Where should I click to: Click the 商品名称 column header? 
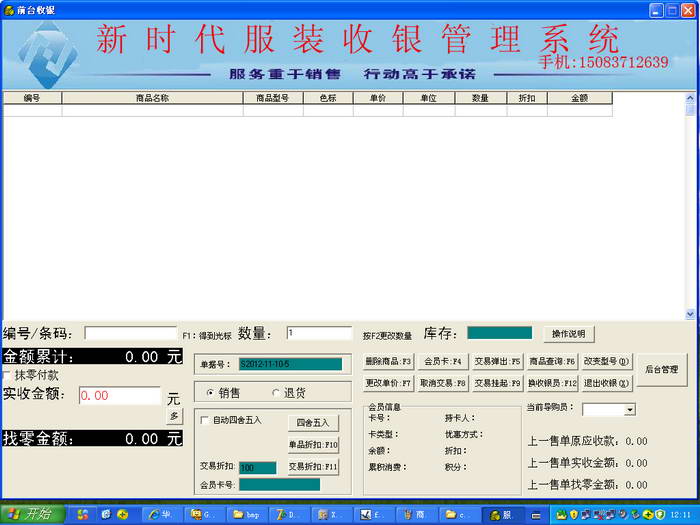click(153, 98)
